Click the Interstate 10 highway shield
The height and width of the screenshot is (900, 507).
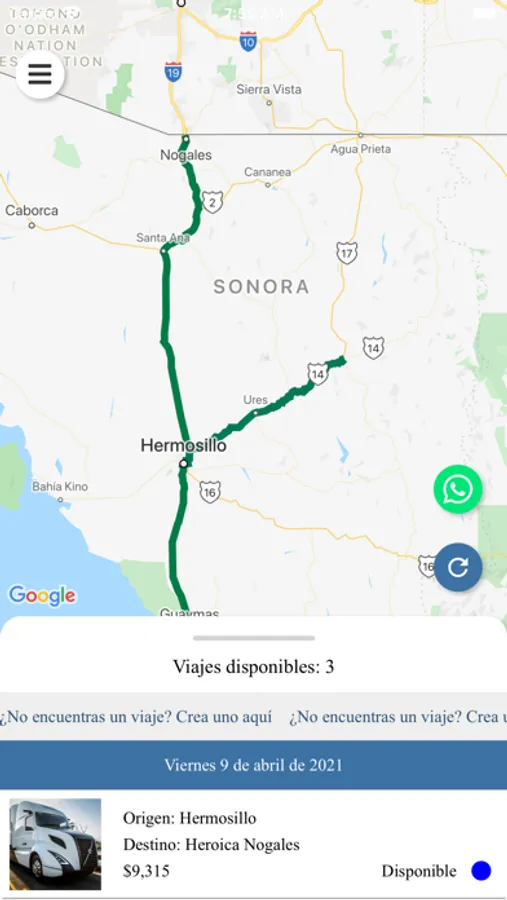(248, 41)
